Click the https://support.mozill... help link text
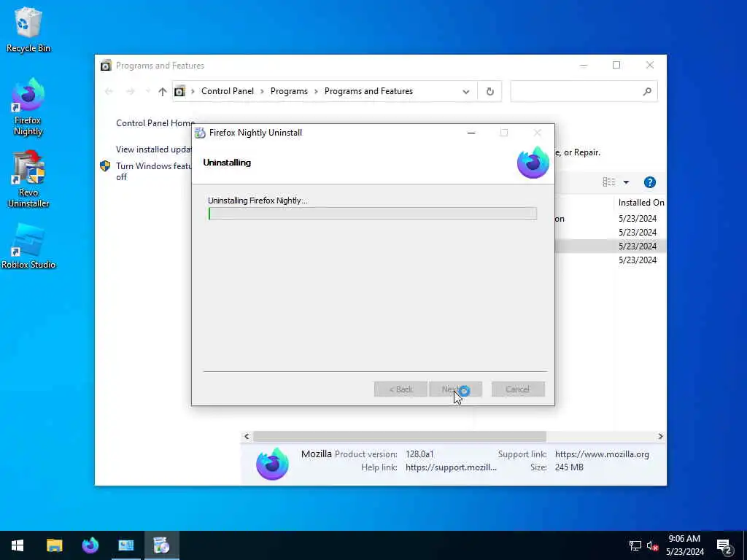 [451, 467]
